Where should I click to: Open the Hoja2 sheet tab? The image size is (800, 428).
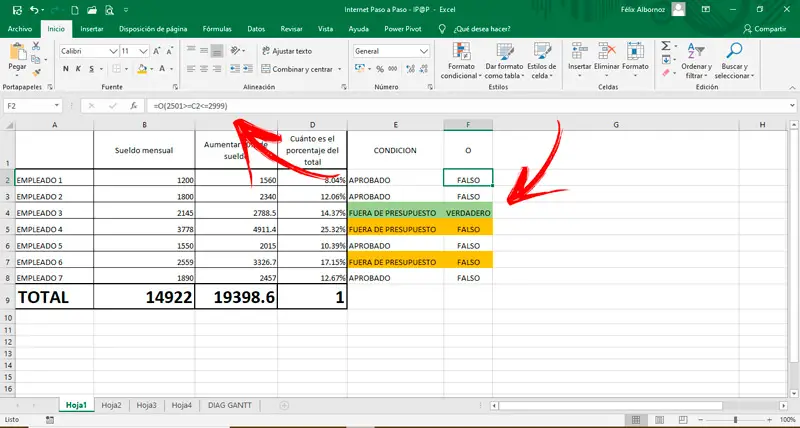[x=111, y=405]
